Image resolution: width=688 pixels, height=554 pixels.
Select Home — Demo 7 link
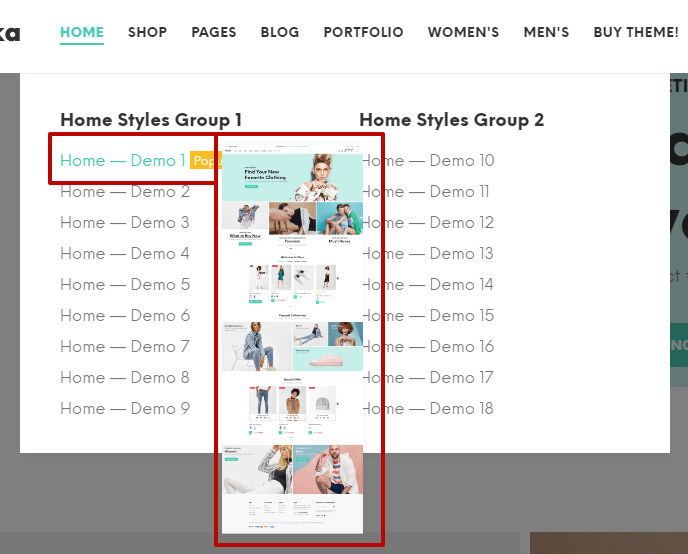[x=124, y=346]
